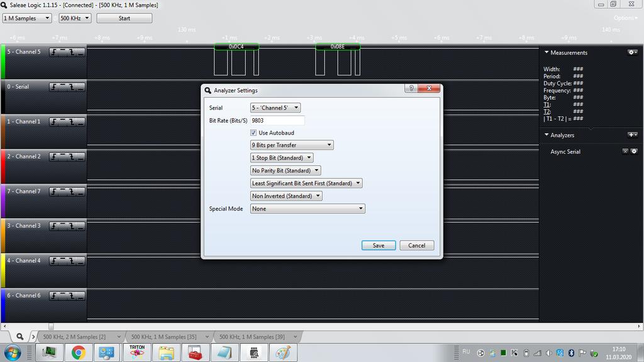Set low level trigger on Channel 4
The height and width of the screenshot is (362, 644).
[80, 261]
